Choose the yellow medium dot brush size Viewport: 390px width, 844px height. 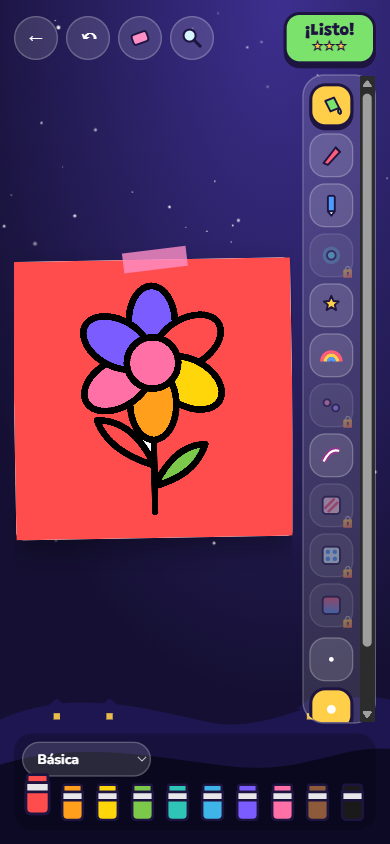(x=331, y=706)
